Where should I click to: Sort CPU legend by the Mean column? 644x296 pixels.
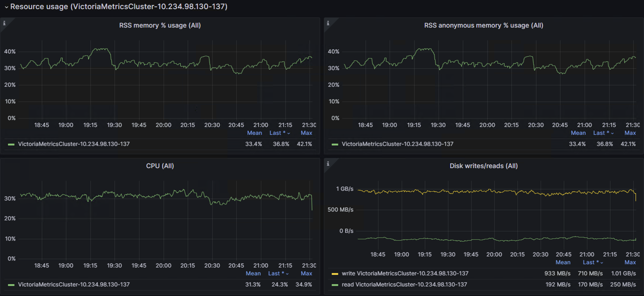click(x=253, y=273)
